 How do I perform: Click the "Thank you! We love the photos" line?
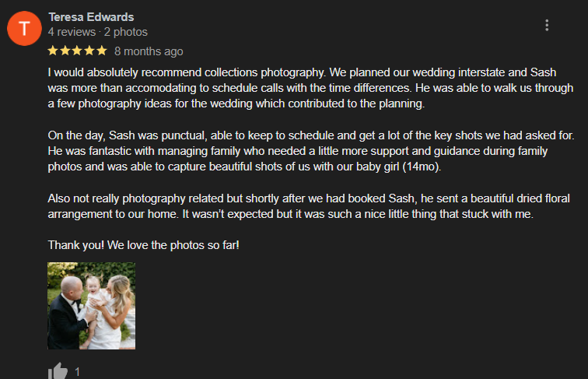pos(144,244)
